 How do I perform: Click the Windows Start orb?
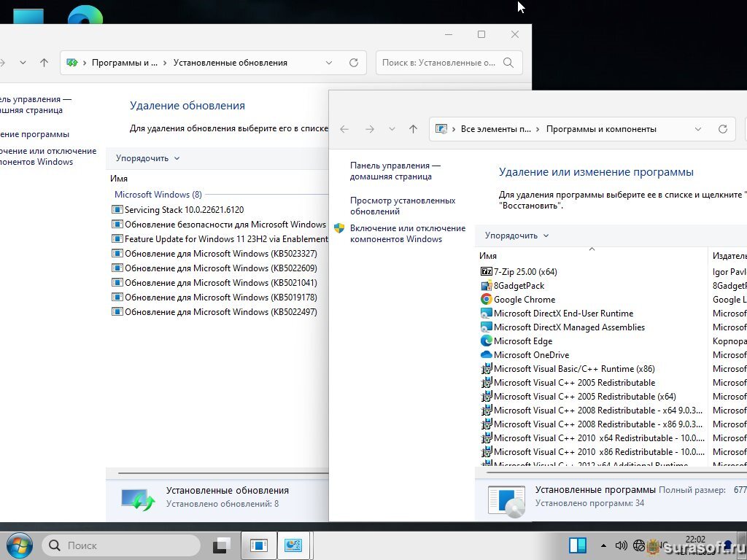(19, 545)
